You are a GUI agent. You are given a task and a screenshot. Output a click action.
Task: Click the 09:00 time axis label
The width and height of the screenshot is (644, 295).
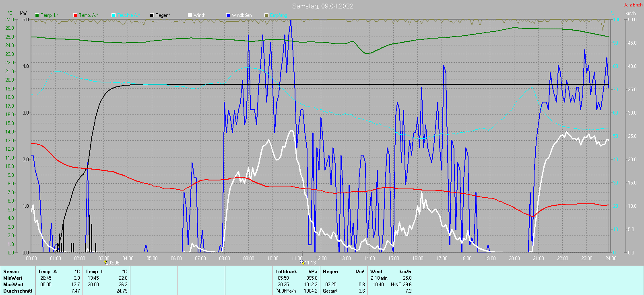click(249, 258)
